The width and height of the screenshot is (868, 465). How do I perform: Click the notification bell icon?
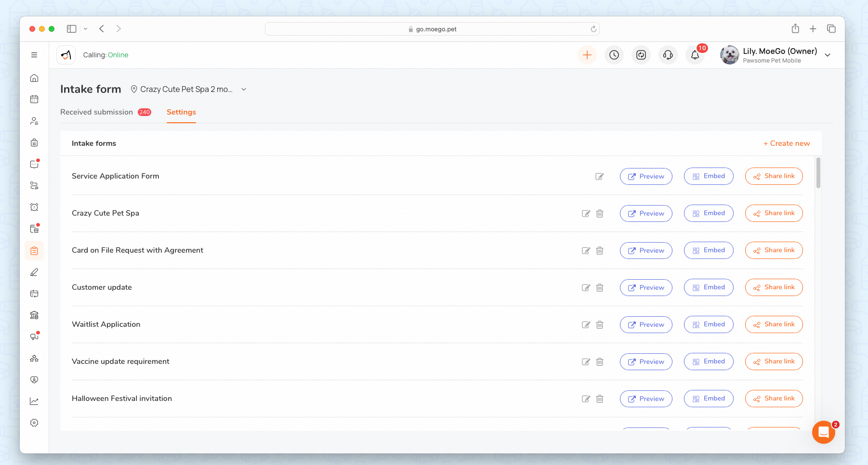695,55
